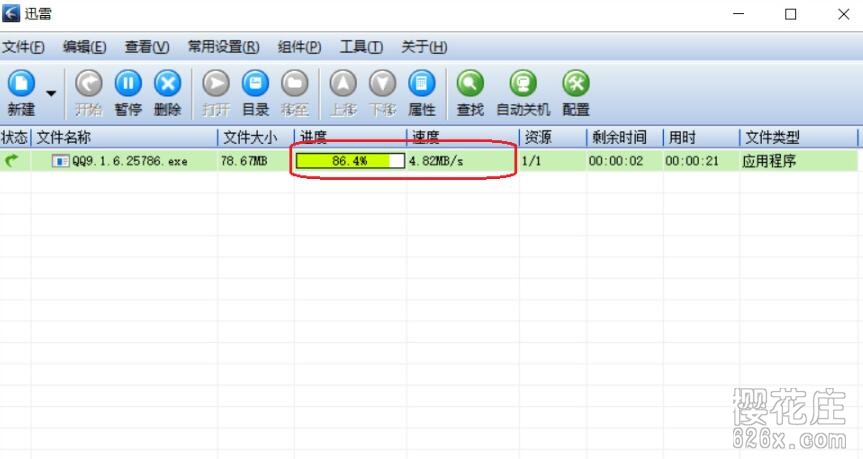Screen dimensions: 863x459
Task: Pause the download with 暂停
Action: [128, 84]
